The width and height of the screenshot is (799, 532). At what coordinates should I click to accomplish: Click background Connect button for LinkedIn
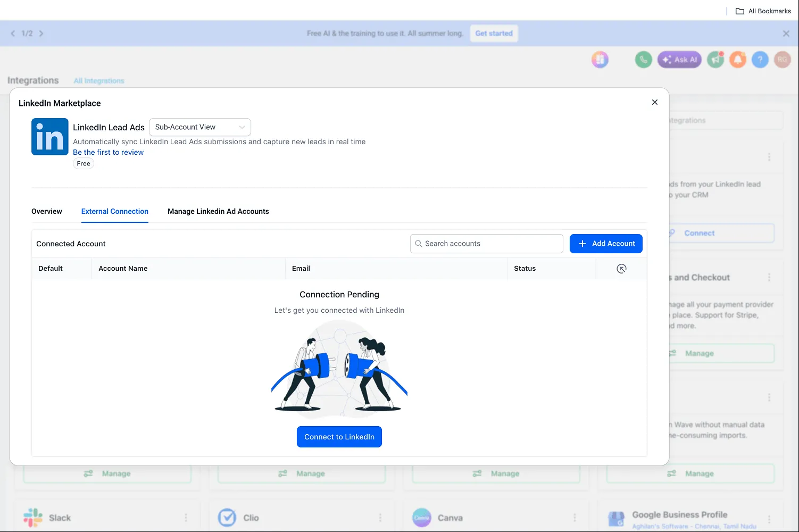(721, 233)
